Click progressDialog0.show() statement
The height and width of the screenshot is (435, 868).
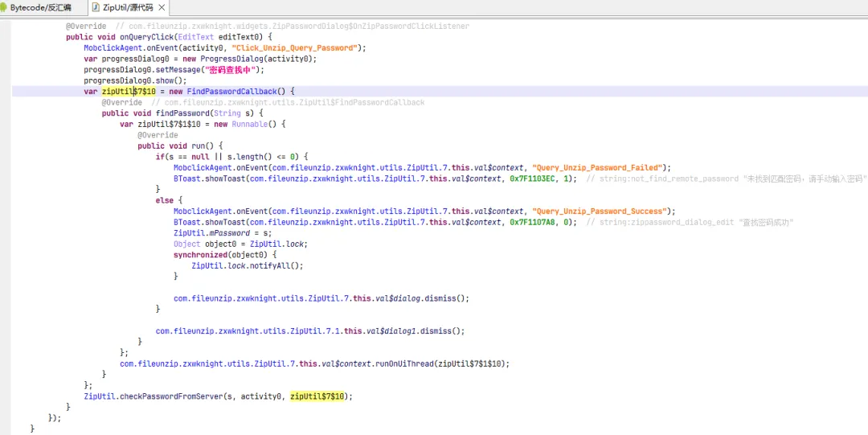click(135, 81)
